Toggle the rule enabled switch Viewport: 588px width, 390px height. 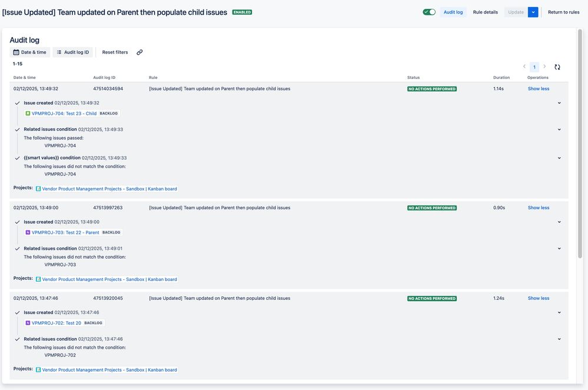point(429,12)
